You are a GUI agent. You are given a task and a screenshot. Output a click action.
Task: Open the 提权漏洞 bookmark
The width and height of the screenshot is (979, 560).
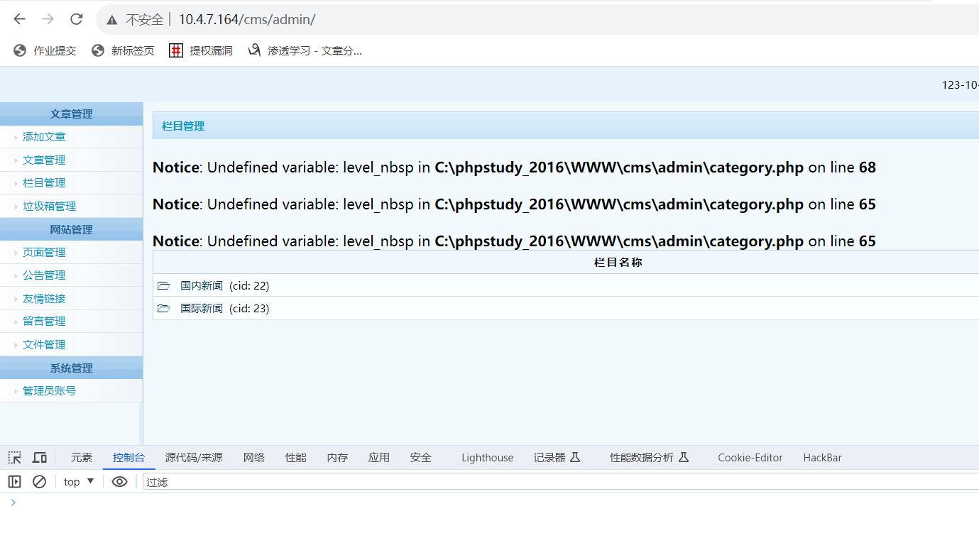(x=201, y=50)
